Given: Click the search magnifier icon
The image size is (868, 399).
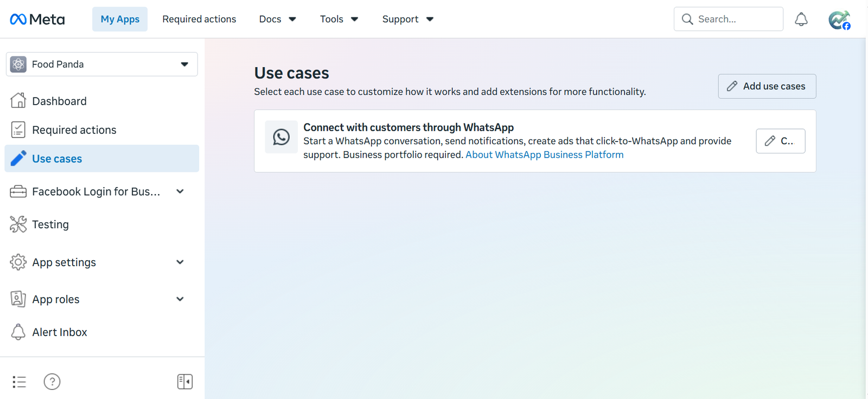Looking at the screenshot, I should [687, 19].
